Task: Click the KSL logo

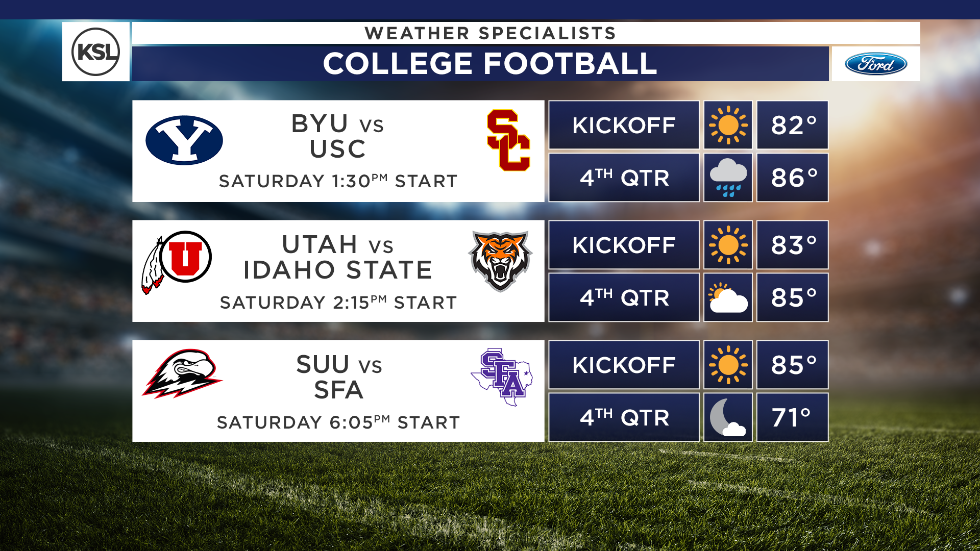Action: (x=95, y=52)
